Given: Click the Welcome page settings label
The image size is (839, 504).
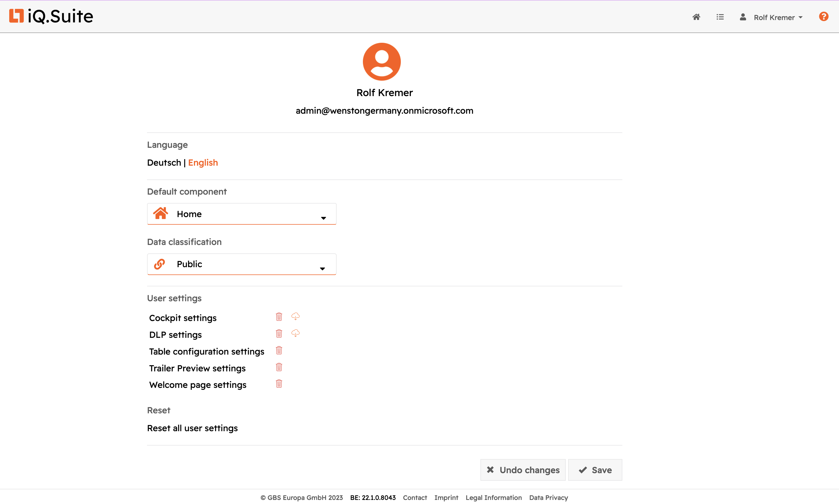Looking at the screenshot, I should click(x=198, y=385).
